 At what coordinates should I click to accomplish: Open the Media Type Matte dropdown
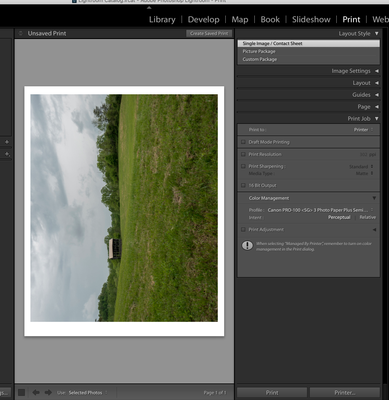click(364, 173)
